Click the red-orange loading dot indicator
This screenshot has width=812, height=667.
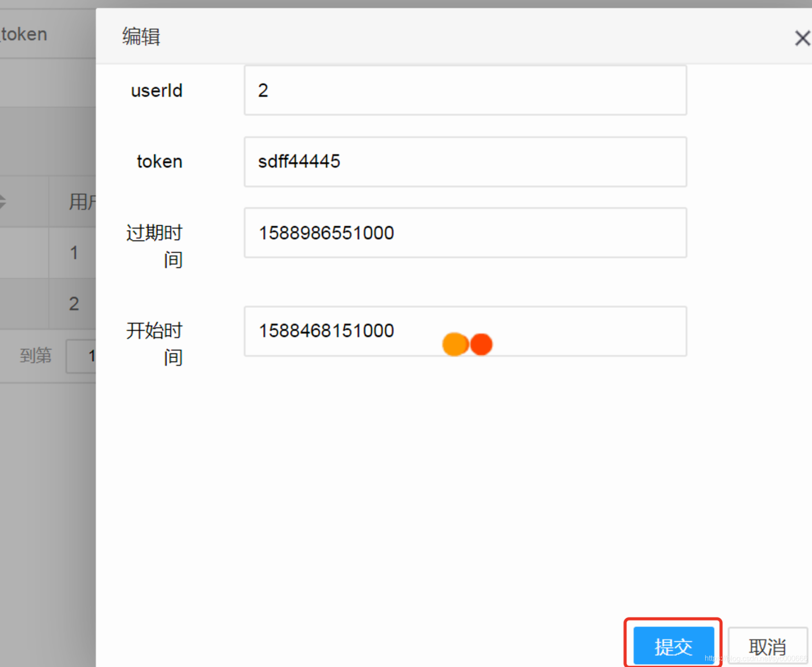[481, 344]
